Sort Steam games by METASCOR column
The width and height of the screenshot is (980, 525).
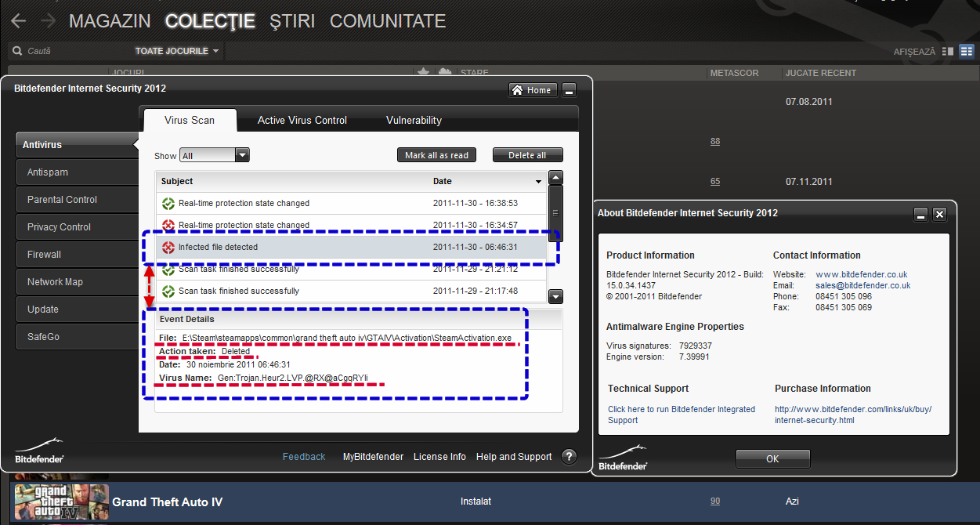point(734,73)
